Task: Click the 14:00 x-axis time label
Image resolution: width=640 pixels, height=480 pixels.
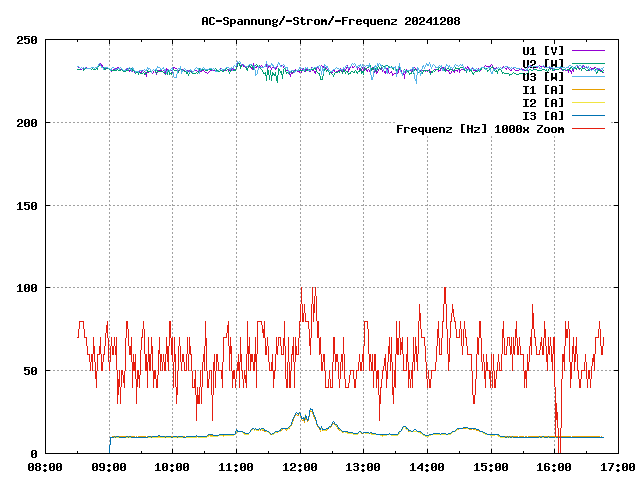Action: pos(427,467)
